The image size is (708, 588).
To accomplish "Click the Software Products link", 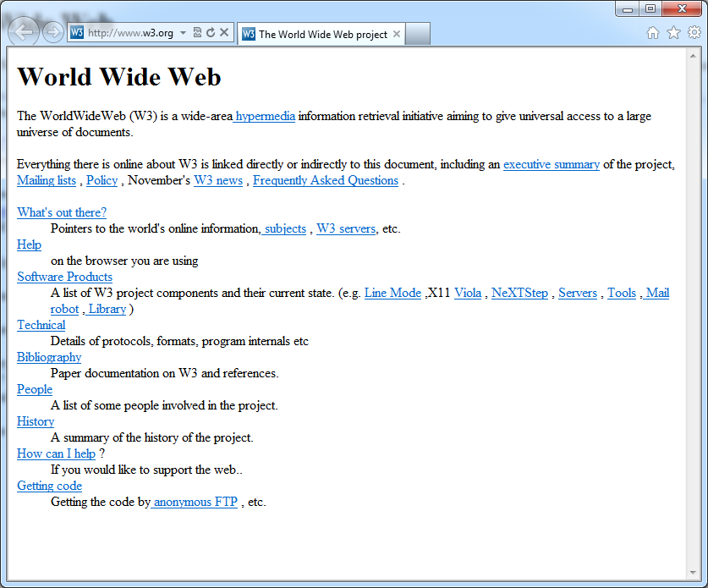I will (x=64, y=277).
